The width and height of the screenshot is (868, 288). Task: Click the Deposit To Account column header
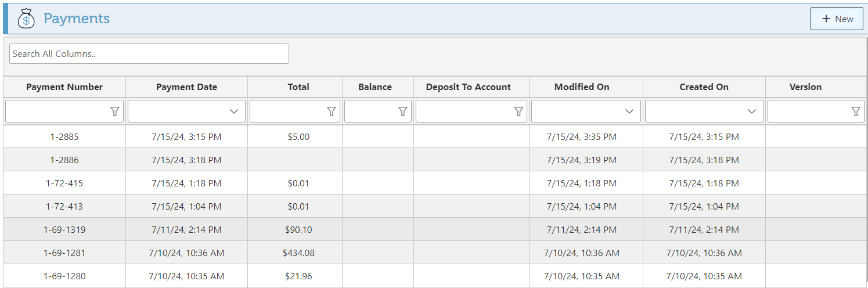(469, 87)
